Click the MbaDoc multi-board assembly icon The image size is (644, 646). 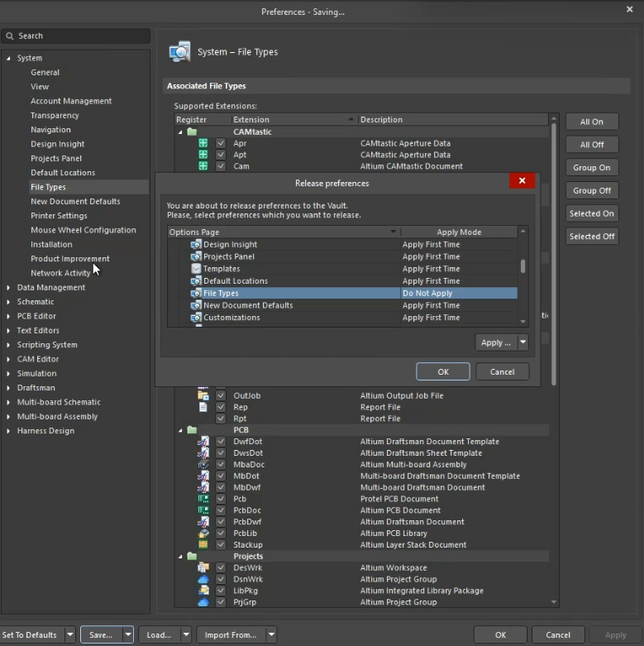pyautogui.click(x=203, y=464)
